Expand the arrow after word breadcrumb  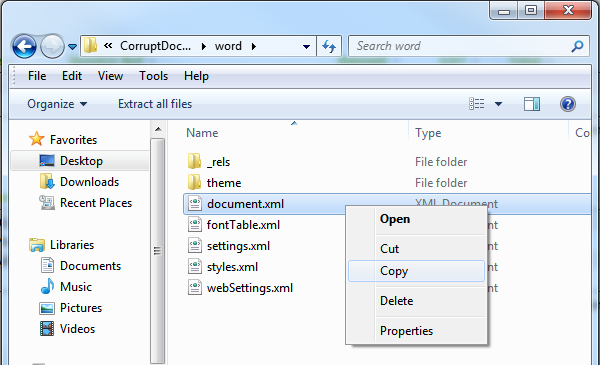(x=254, y=46)
